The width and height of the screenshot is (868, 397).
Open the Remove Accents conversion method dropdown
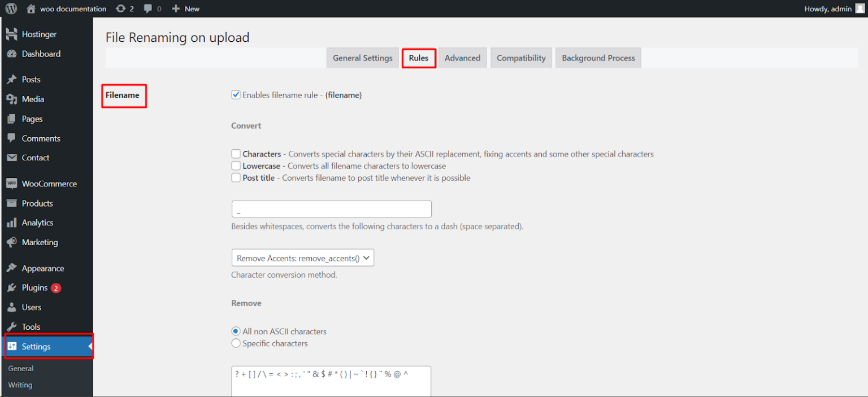[x=302, y=258]
